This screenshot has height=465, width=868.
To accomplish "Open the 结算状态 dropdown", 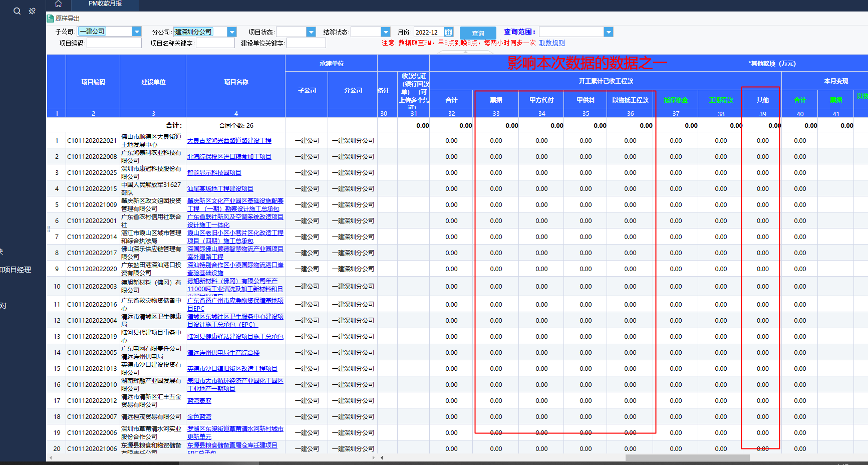I will [386, 32].
